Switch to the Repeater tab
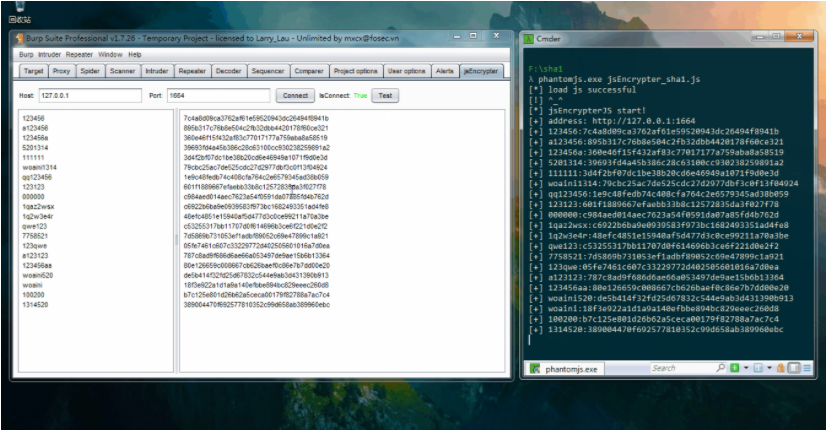Image resolution: width=826 pixels, height=430 pixels. click(x=192, y=71)
